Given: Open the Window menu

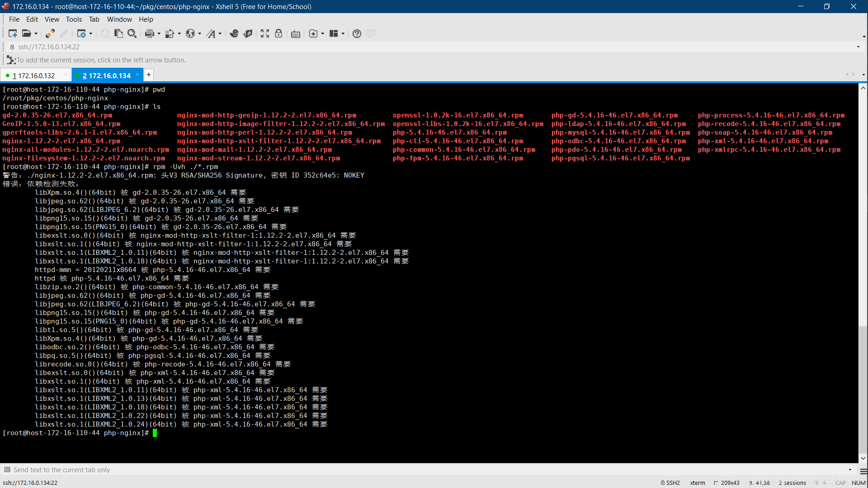Looking at the screenshot, I should tap(119, 19).
